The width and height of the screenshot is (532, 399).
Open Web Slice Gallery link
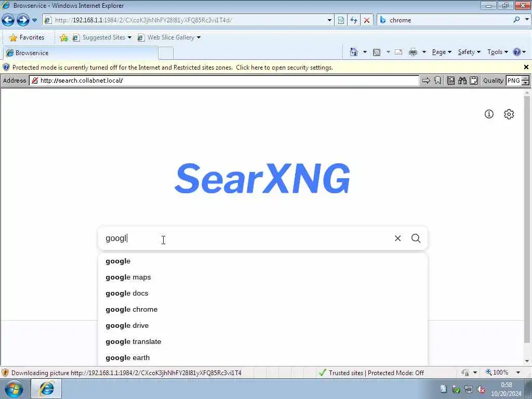click(x=169, y=37)
